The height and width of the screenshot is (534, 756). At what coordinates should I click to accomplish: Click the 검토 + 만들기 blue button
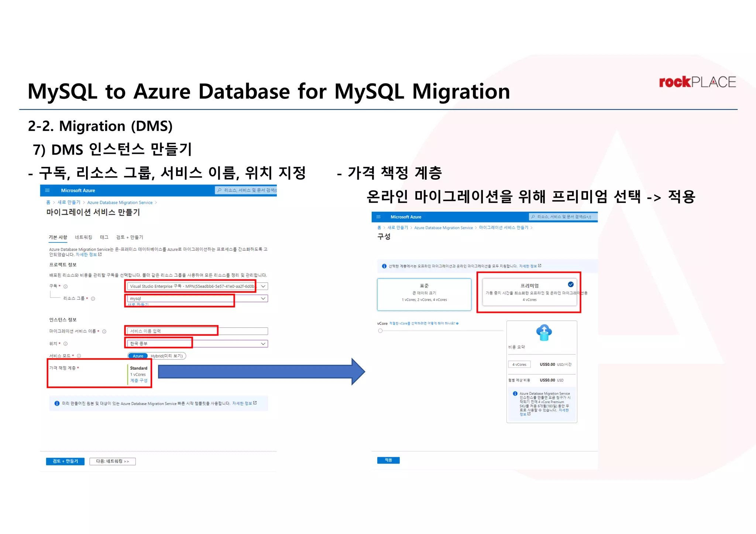(x=65, y=461)
